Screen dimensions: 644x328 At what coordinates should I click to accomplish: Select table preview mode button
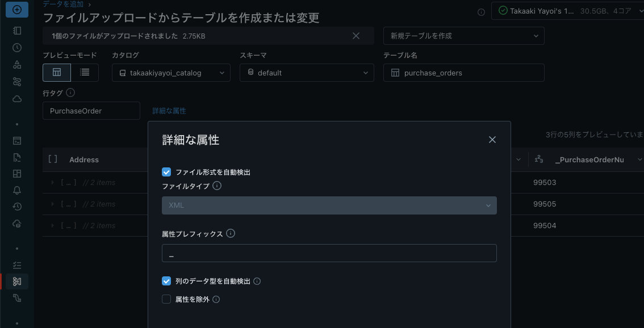57,72
